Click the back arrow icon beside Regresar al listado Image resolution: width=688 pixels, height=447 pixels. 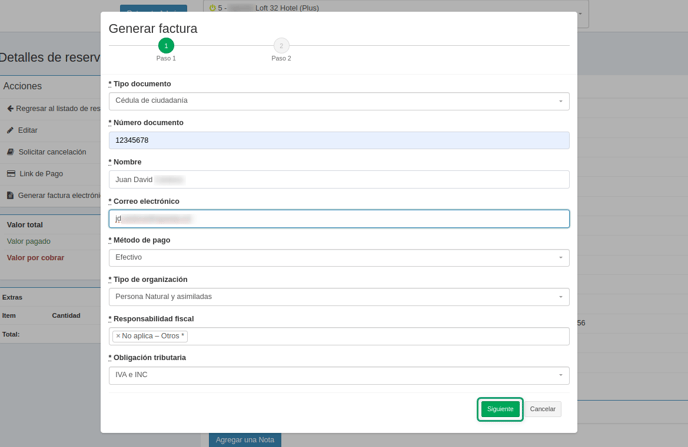[10, 108]
